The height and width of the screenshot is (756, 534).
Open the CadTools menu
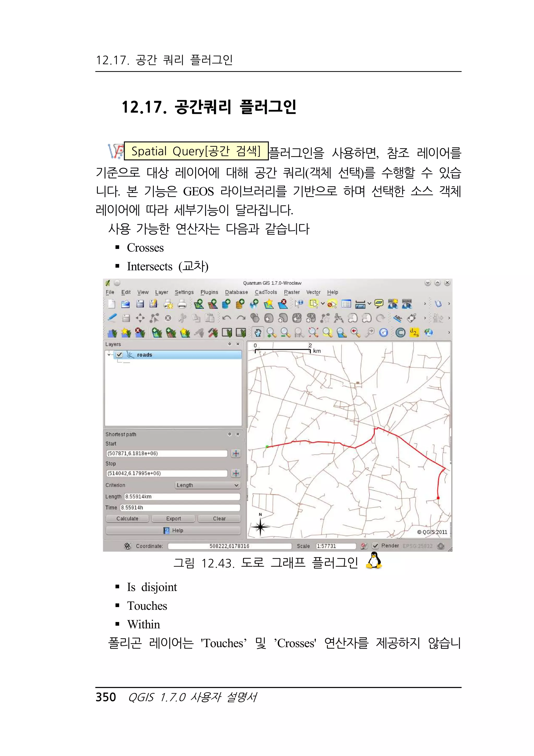click(266, 292)
